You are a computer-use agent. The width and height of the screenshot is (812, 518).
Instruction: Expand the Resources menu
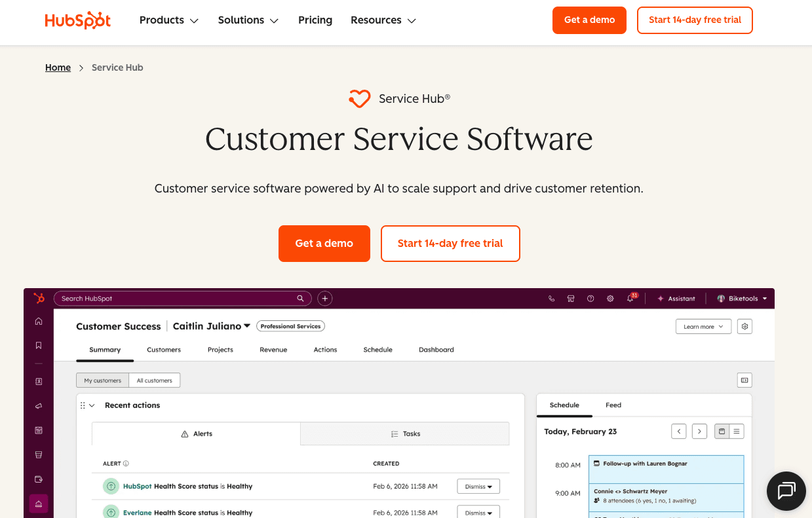pos(383,20)
